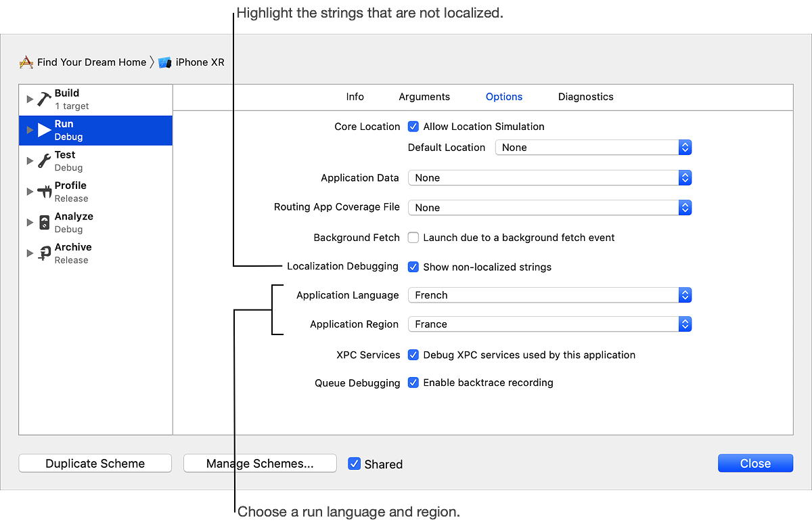Viewport: 812px width, 524px height.
Task: Click the Build hammer icon
Action: pos(44,100)
